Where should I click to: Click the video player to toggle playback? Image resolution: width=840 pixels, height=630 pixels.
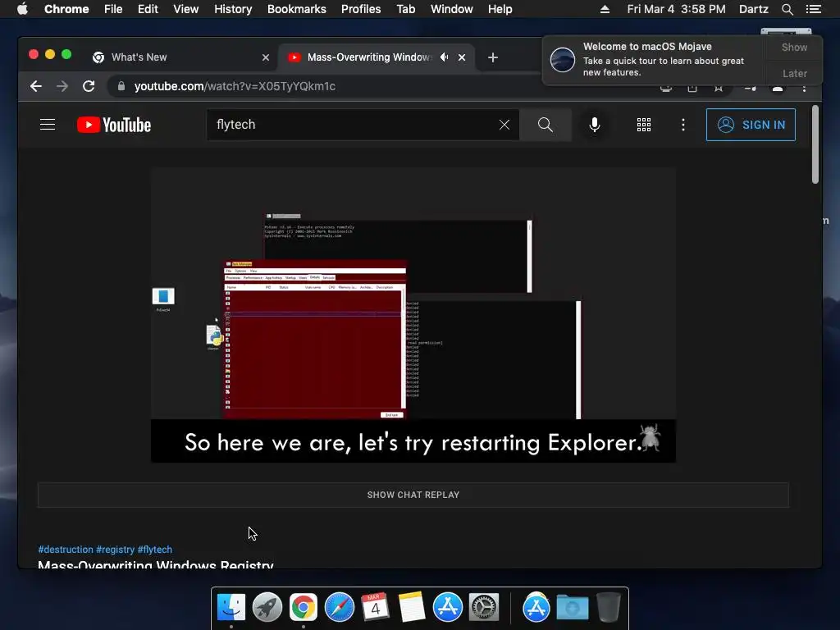pyautogui.click(x=413, y=315)
